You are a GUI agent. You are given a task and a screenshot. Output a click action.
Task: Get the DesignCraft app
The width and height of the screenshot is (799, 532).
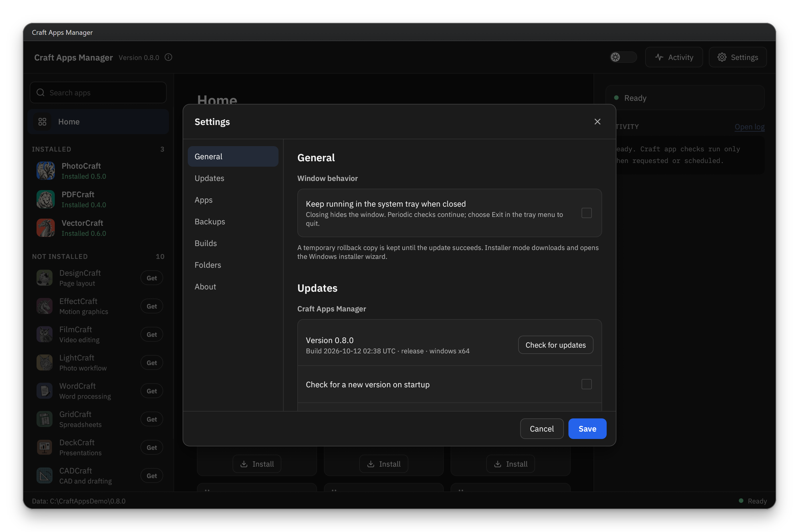(152, 278)
